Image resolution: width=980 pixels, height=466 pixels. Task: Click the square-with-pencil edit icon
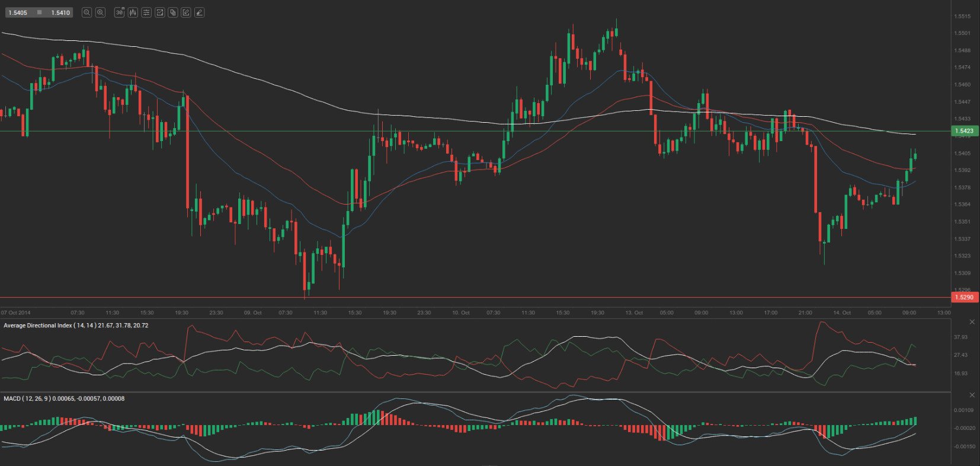click(x=186, y=12)
